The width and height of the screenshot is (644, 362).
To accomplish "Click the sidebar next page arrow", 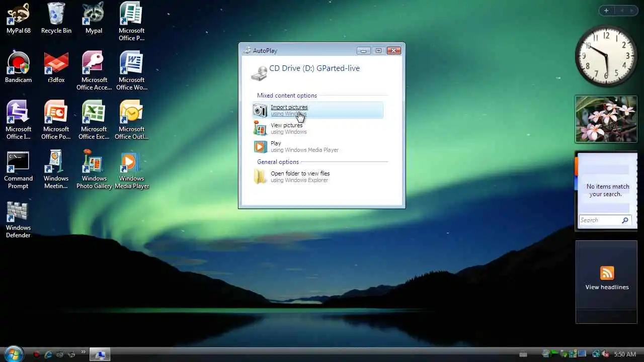I will 632,11.
